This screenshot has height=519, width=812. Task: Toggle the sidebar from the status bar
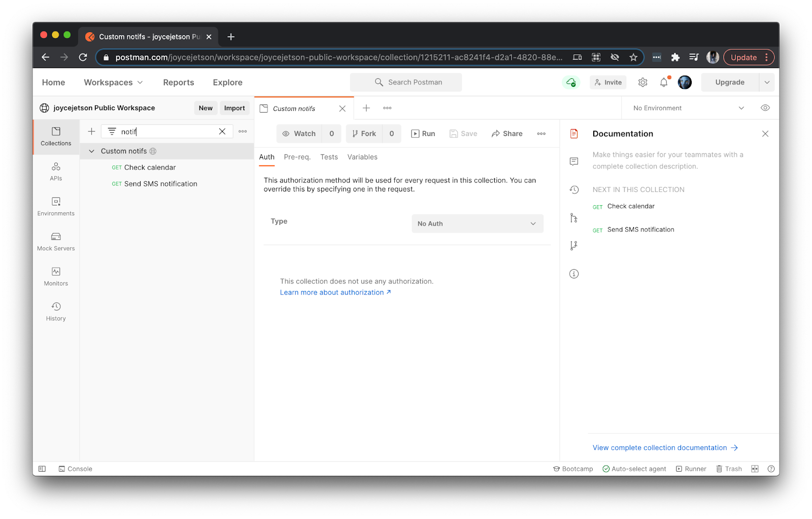coord(42,469)
